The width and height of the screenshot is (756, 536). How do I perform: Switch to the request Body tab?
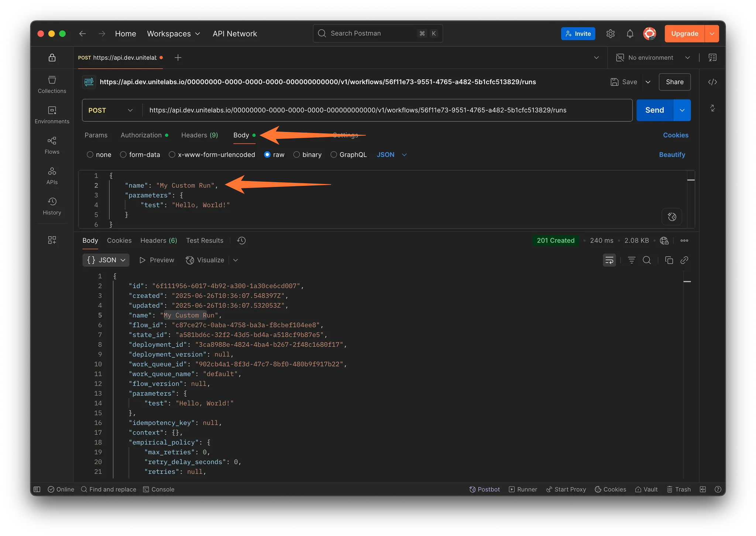point(244,135)
